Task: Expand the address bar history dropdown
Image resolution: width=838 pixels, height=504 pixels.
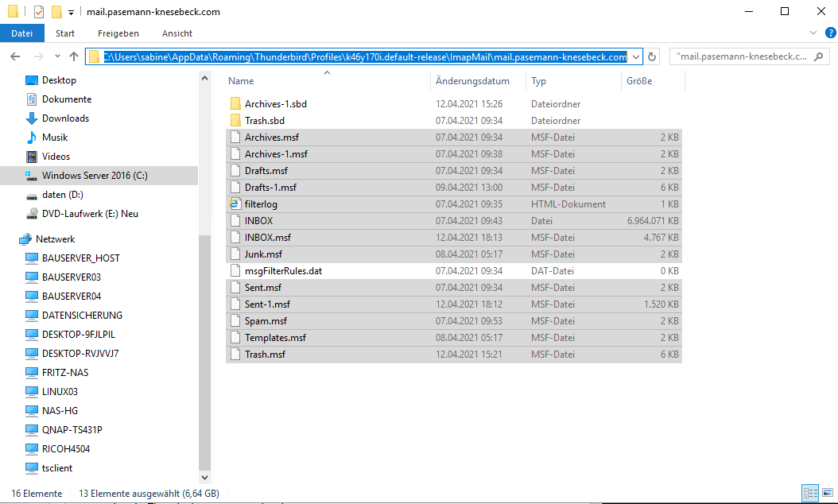Action: point(635,57)
